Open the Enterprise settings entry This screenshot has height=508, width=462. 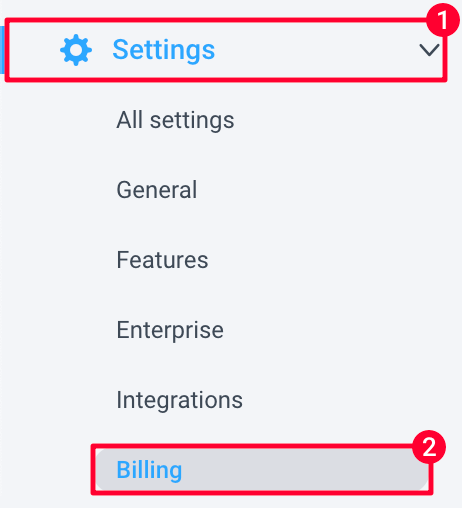[x=170, y=330]
